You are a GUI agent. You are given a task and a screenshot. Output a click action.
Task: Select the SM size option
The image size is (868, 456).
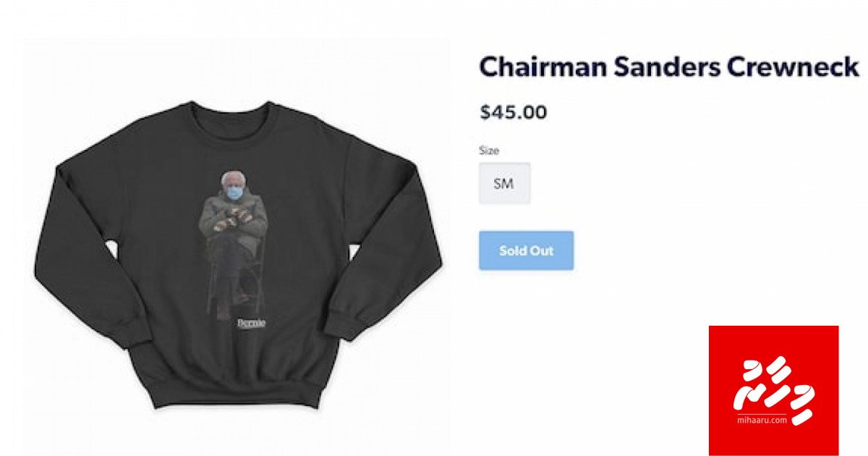point(504,183)
